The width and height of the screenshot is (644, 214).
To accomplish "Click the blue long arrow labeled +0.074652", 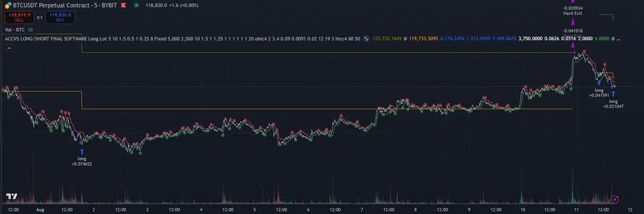I will pyautogui.click(x=82, y=152).
